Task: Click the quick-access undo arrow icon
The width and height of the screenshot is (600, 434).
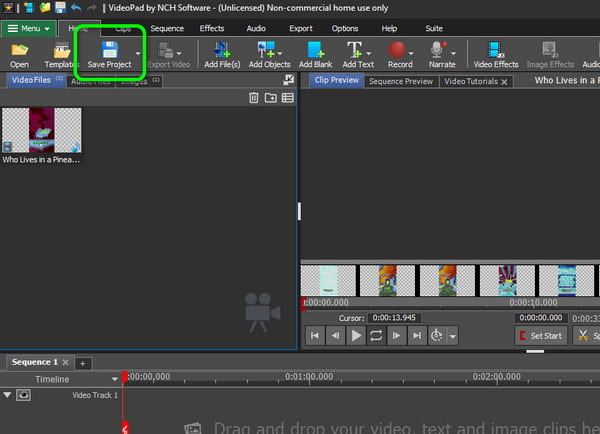Action: (76, 7)
